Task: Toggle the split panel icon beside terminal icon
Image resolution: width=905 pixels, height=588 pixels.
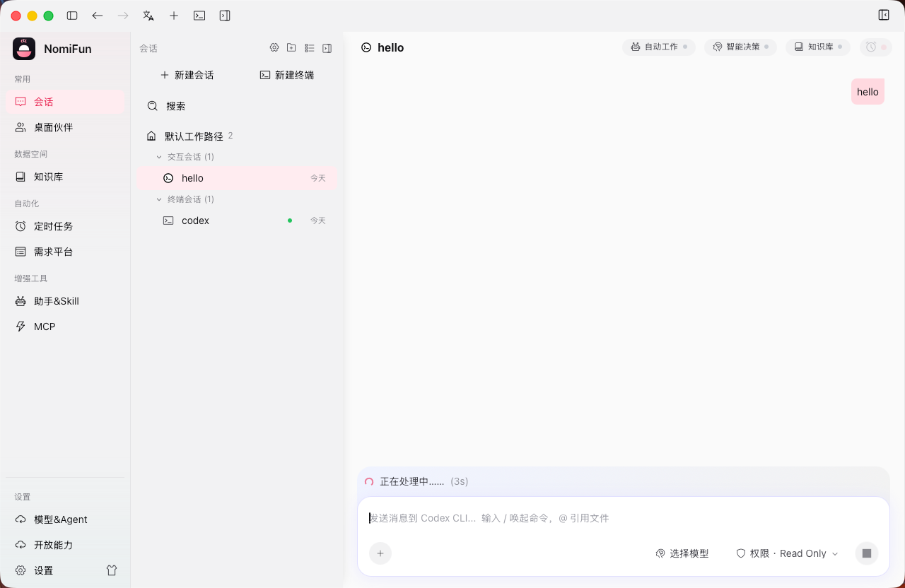Action: click(225, 16)
